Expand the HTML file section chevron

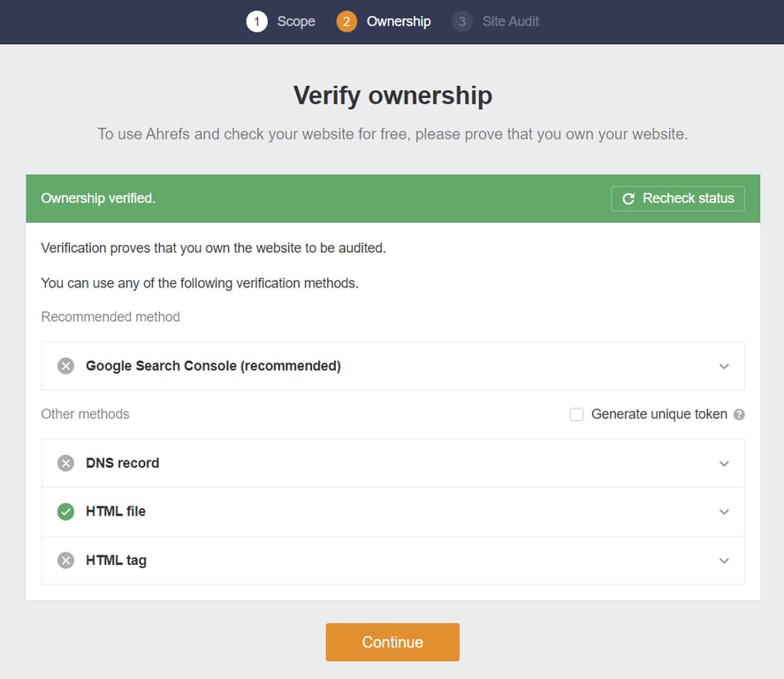tap(724, 511)
